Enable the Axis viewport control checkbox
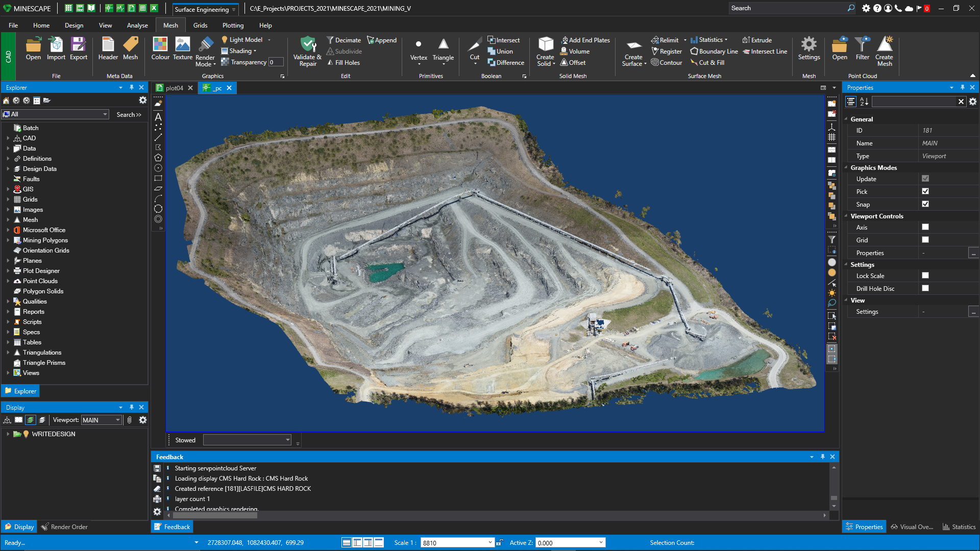 (925, 227)
